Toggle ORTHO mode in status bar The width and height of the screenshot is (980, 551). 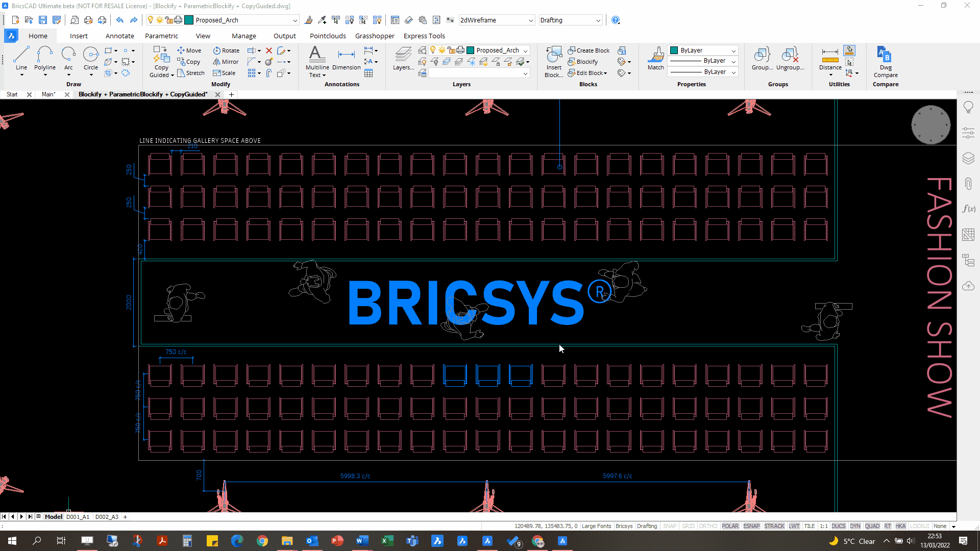707,526
